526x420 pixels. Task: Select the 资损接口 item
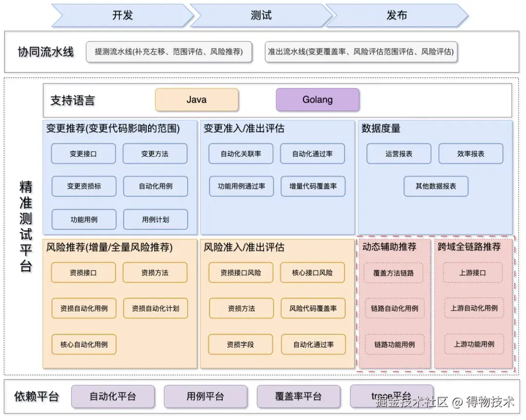click(x=83, y=273)
